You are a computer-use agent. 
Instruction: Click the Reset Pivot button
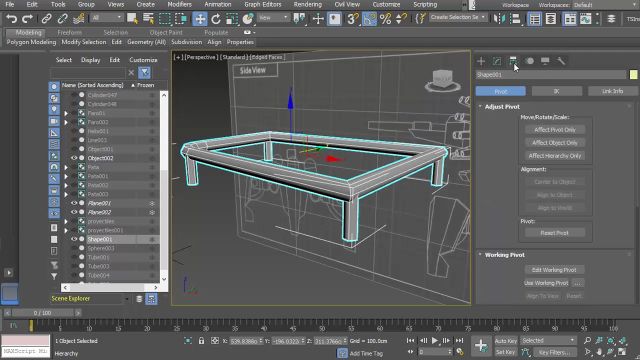coord(555,233)
